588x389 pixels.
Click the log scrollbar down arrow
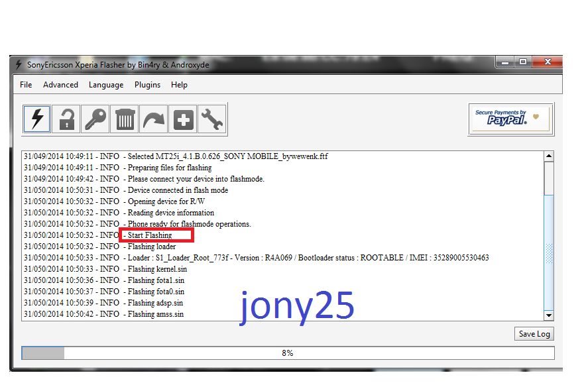point(548,315)
